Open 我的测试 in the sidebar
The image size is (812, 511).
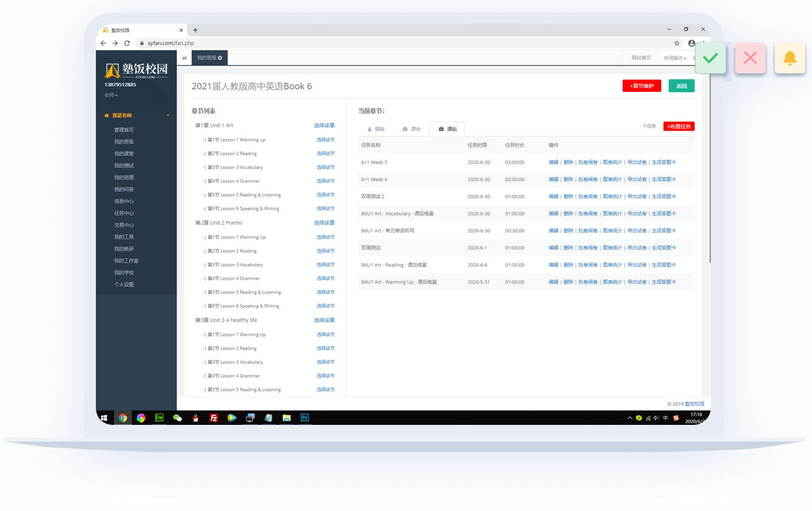click(124, 166)
